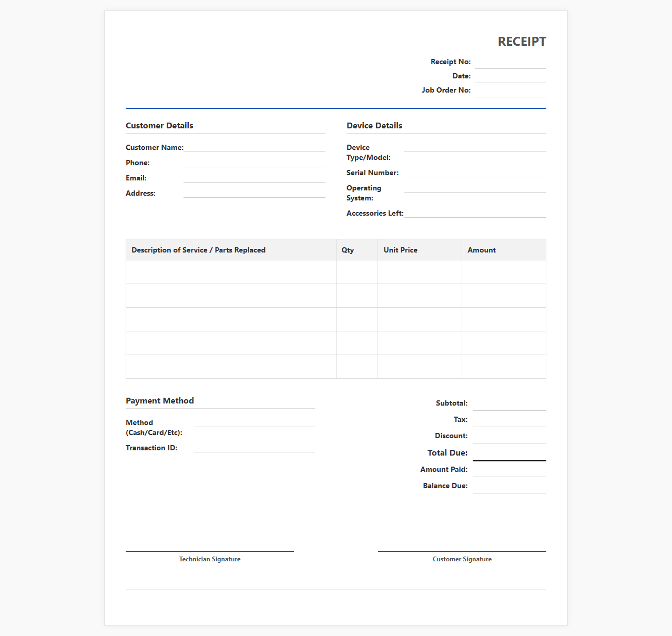
Task: Click the Operating System field
Action: 475,187
